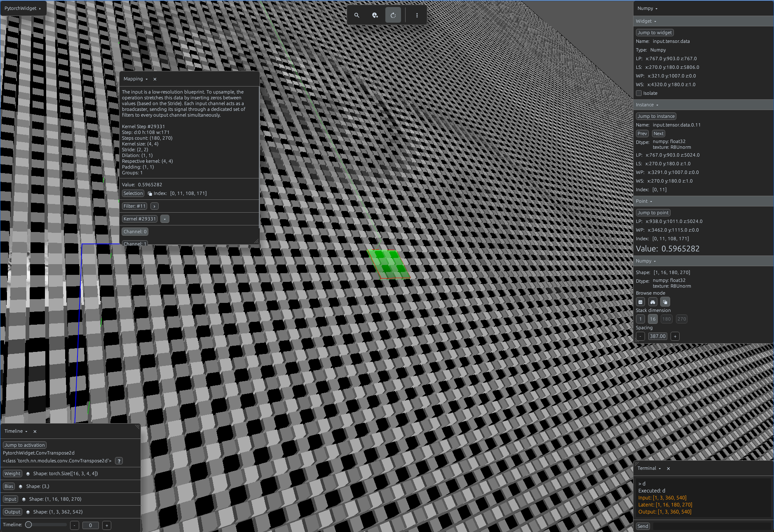Click the layers icon next to Input

pyautogui.click(x=24, y=499)
